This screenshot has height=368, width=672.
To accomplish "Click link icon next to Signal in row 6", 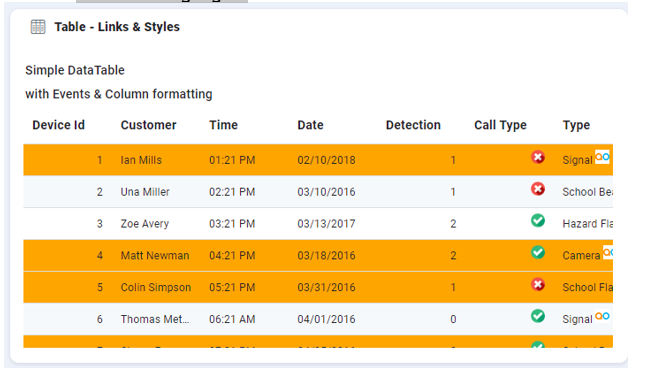I will [x=602, y=316].
